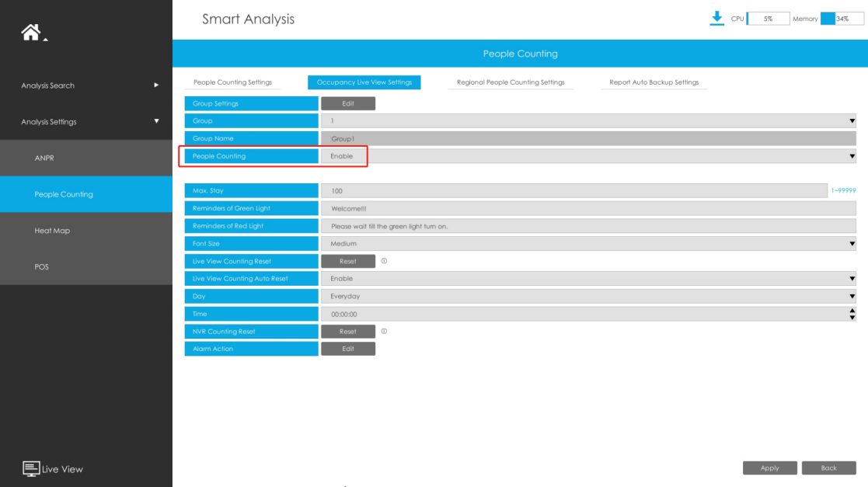Image resolution: width=868 pixels, height=487 pixels.
Task: Click info icon next to Live View Counting Reset
Action: click(384, 261)
